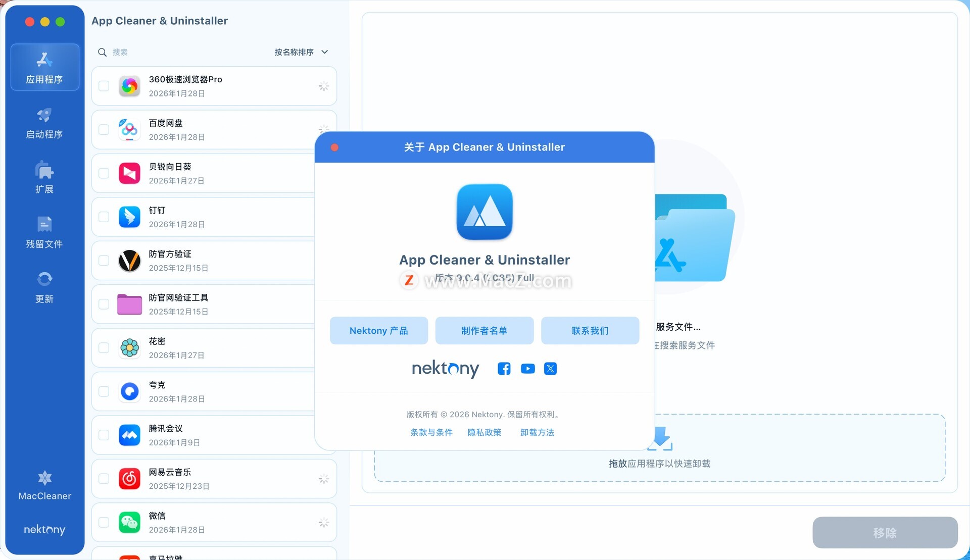Viewport: 970px width, 560px height.
Task: Click the X (Twitter) social icon
Action: [x=550, y=369]
